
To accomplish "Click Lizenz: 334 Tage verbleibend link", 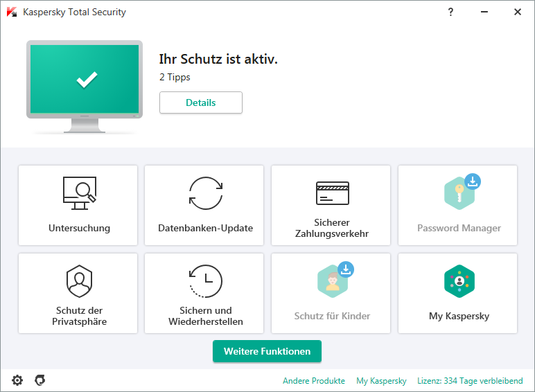I will tap(470, 380).
